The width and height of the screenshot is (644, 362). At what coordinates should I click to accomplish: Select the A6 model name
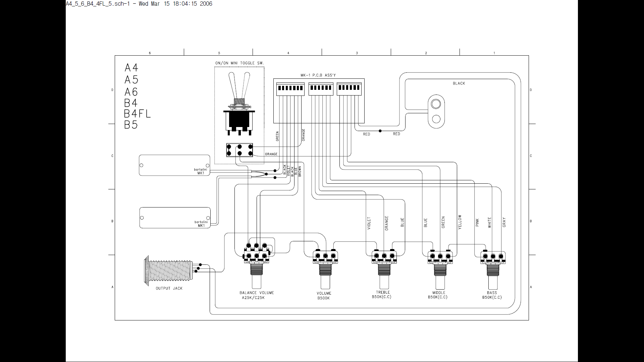tap(131, 92)
